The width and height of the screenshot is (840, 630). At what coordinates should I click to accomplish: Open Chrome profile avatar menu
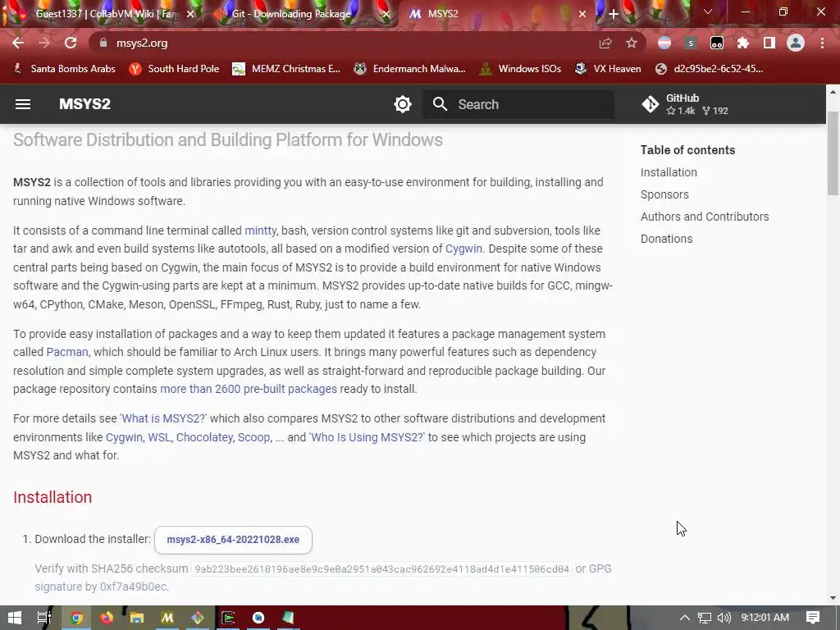(x=796, y=43)
